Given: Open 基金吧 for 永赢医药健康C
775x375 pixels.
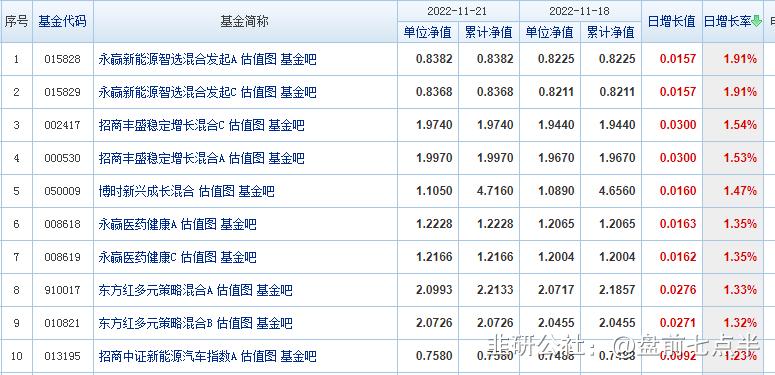Looking at the screenshot, I should (x=239, y=257).
